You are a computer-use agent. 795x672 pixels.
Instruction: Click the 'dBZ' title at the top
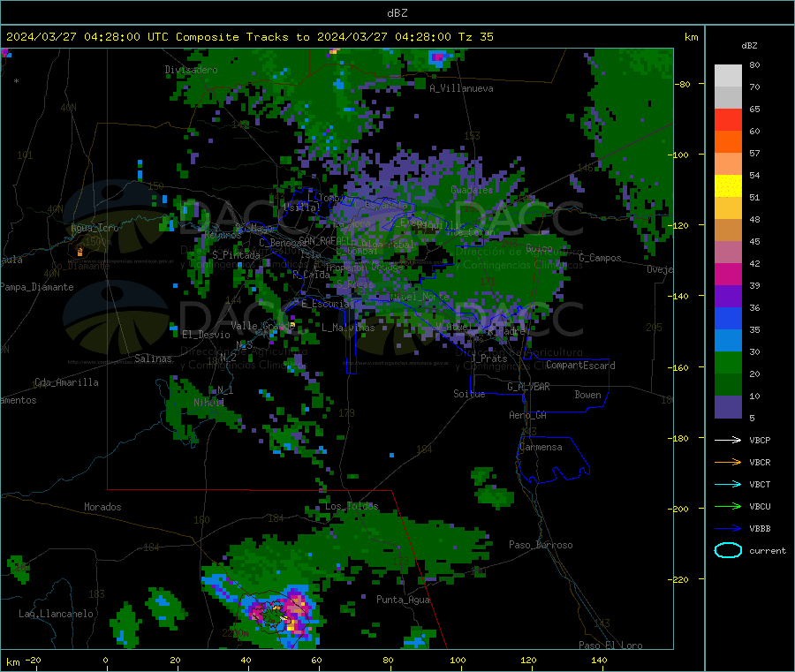point(397,13)
